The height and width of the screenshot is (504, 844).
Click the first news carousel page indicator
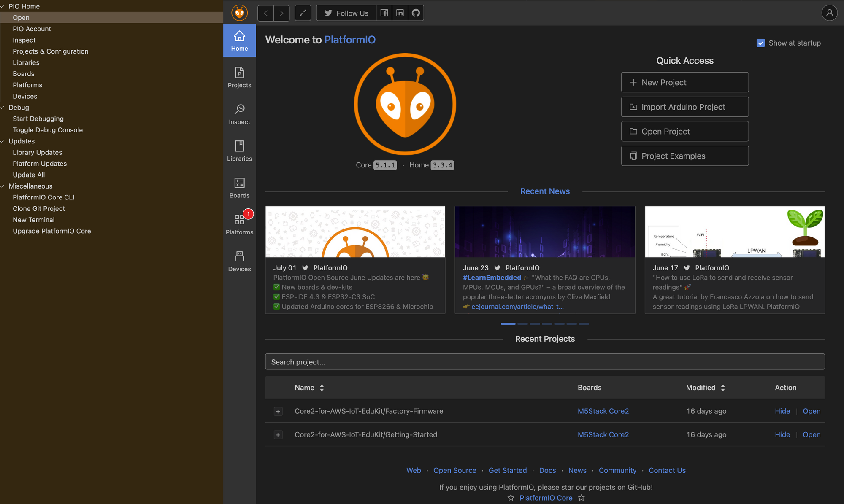click(x=508, y=323)
